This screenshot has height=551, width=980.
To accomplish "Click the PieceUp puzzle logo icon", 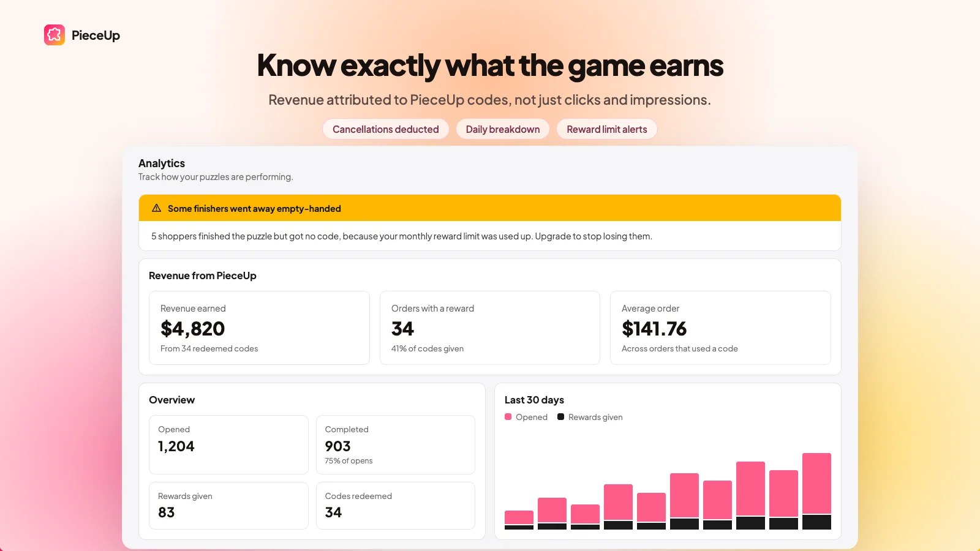I will 55,35.
